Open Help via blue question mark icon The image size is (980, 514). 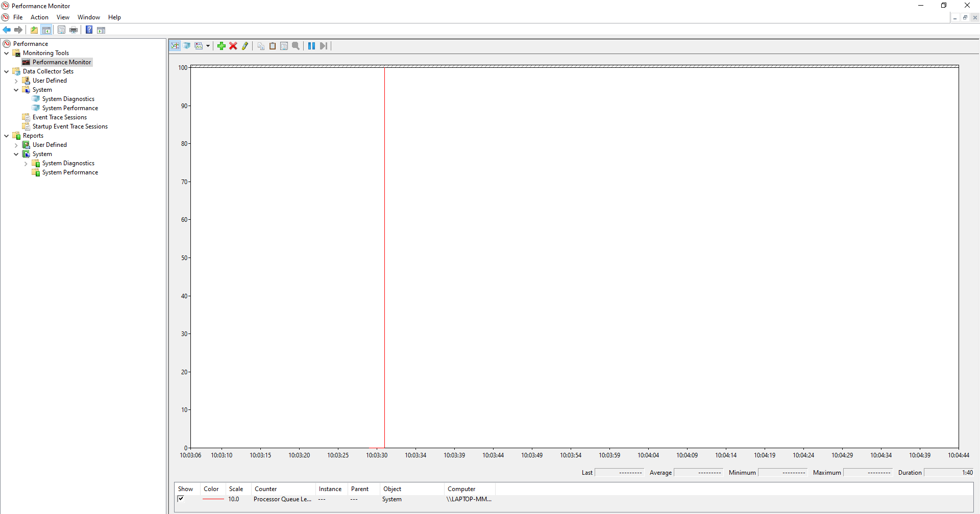[89, 30]
